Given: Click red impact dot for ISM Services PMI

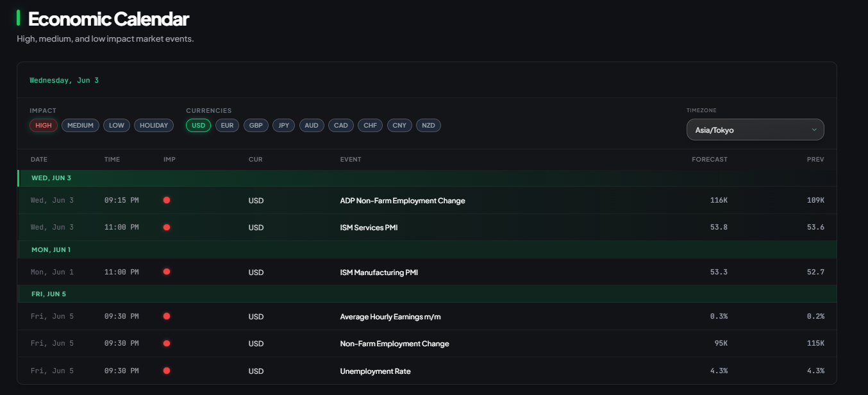Looking at the screenshot, I should coord(167,227).
